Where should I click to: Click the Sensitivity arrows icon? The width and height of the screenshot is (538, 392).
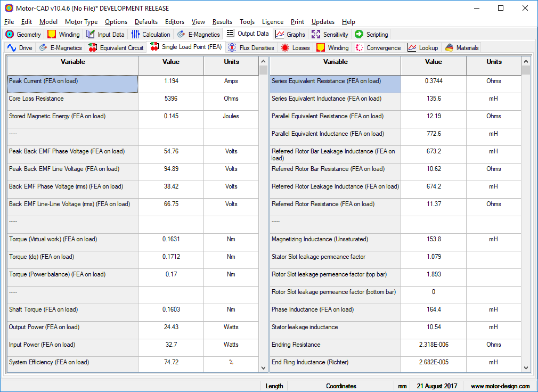pos(316,34)
